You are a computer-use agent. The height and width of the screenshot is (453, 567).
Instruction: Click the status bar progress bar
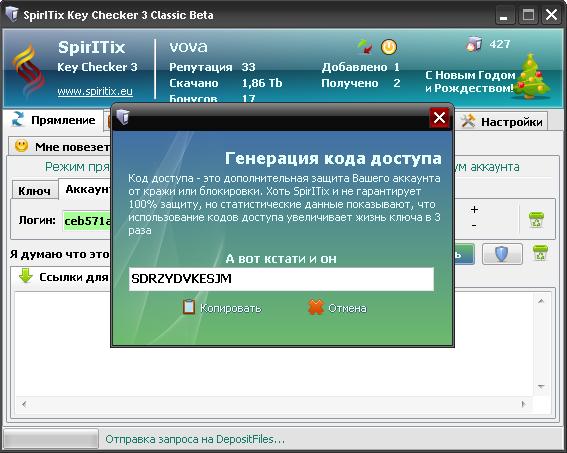[x=51, y=439]
